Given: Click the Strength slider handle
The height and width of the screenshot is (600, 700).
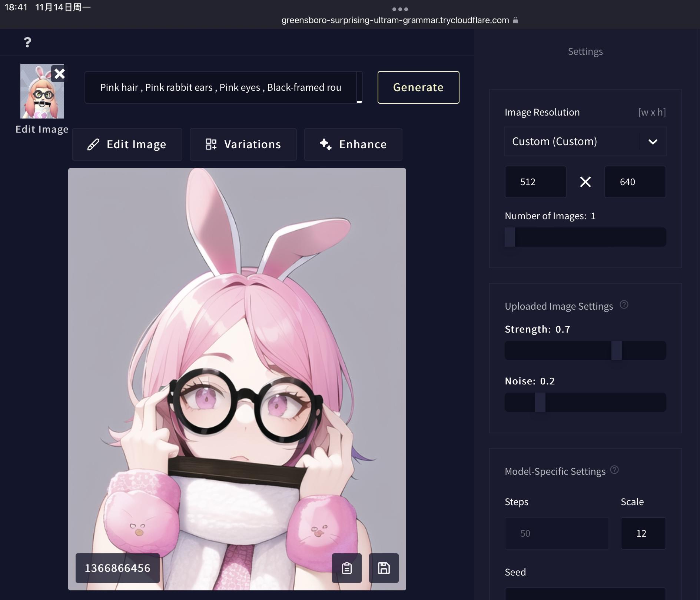Looking at the screenshot, I should click(x=616, y=350).
